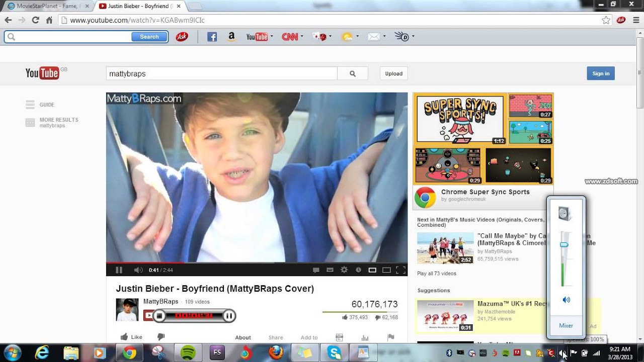Click speaker device icon in volume popup
644x362 pixels.
click(x=565, y=214)
